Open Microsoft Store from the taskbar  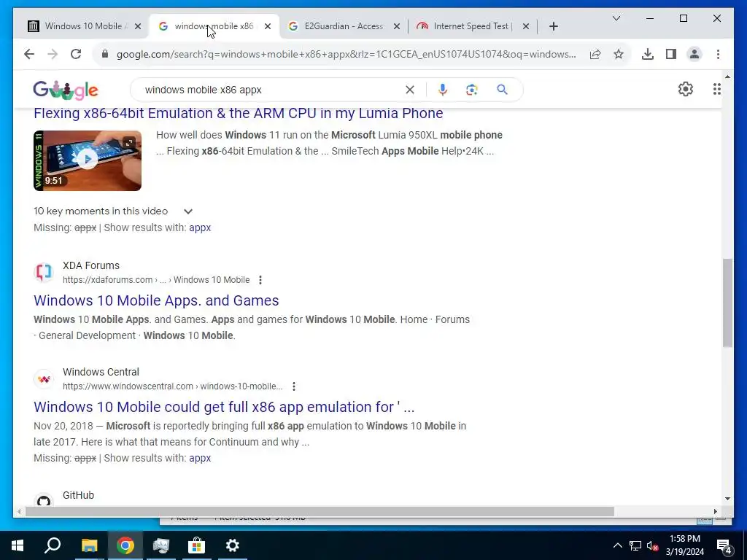coord(196,545)
